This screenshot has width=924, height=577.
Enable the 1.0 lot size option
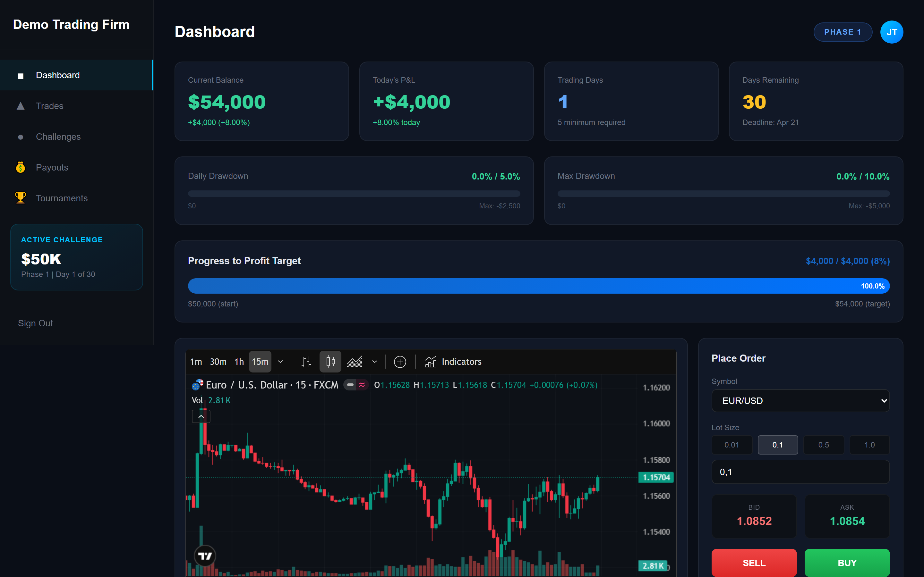(x=869, y=445)
